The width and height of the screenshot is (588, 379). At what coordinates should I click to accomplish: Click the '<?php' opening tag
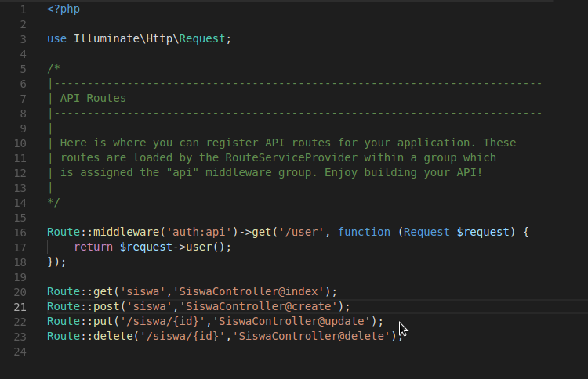coord(64,9)
